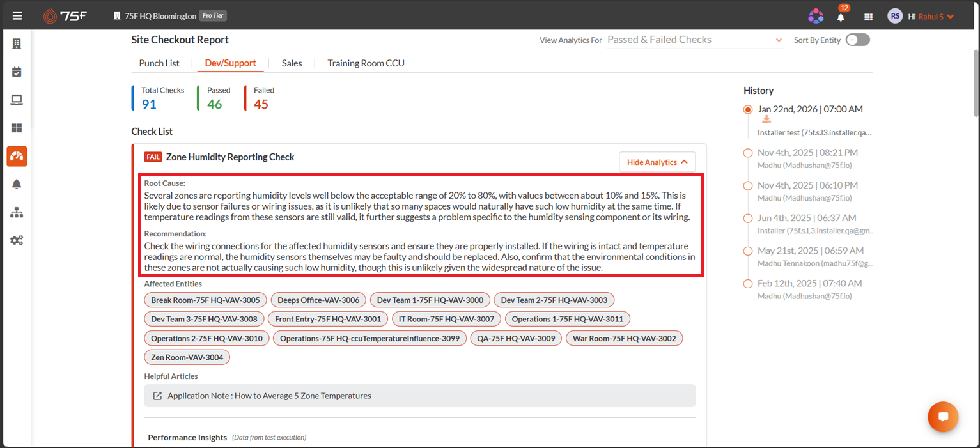Click the external link icon beside Application Note
This screenshot has width=980, height=448.
pyautogui.click(x=157, y=396)
